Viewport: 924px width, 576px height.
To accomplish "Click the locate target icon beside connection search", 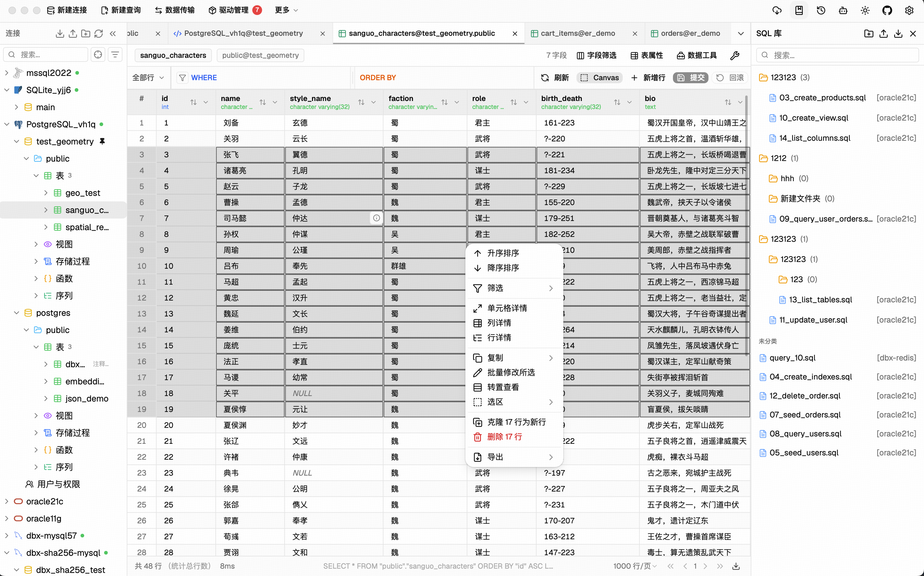I will (x=98, y=54).
